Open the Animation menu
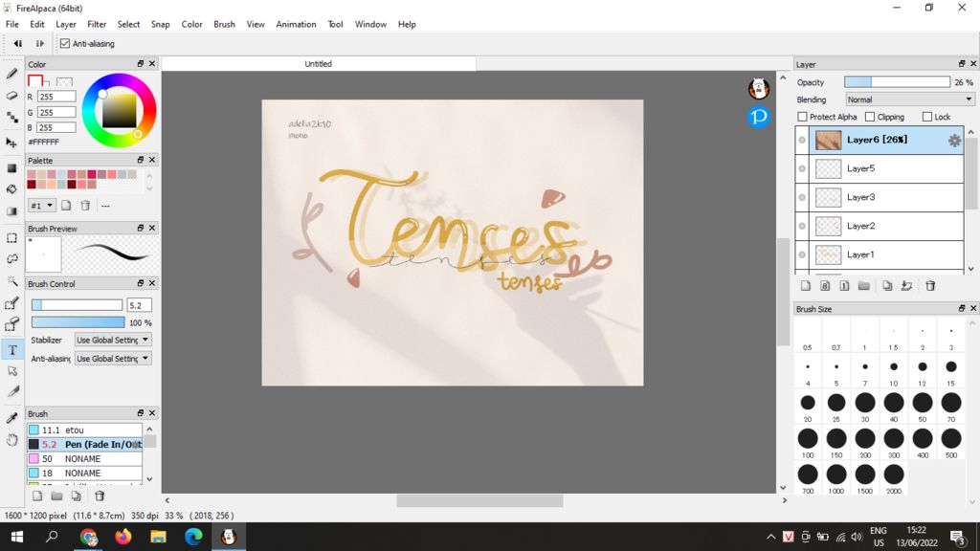Viewport: 980px width, 551px height. pos(296,24)
